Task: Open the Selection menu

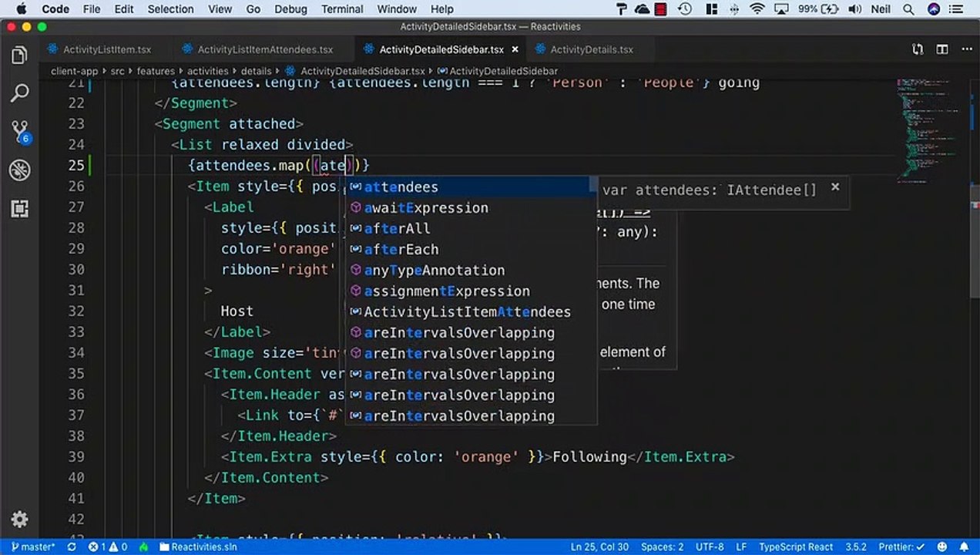Action: tap(170, 9)
